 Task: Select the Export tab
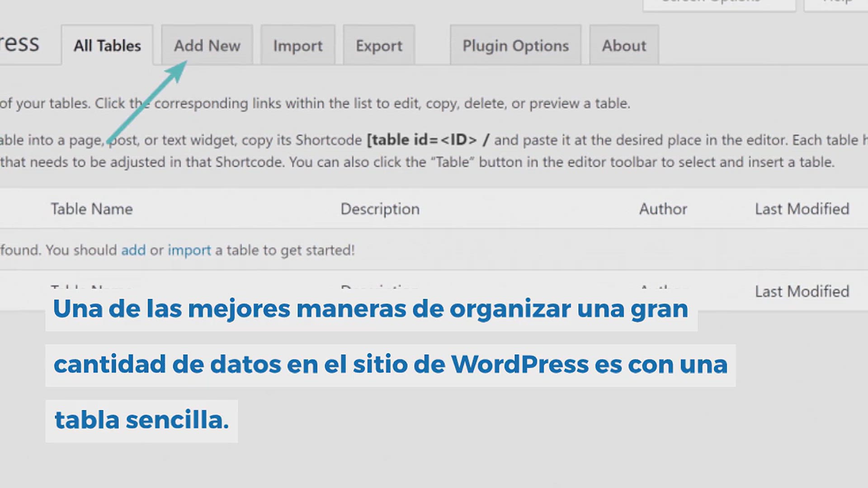tap(379, 46)
